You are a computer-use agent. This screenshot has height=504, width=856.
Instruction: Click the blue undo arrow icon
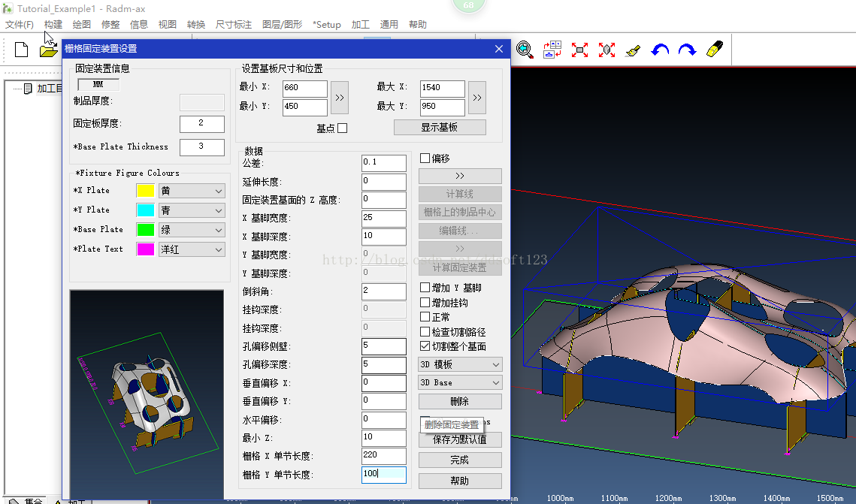[x=661, y=50]
